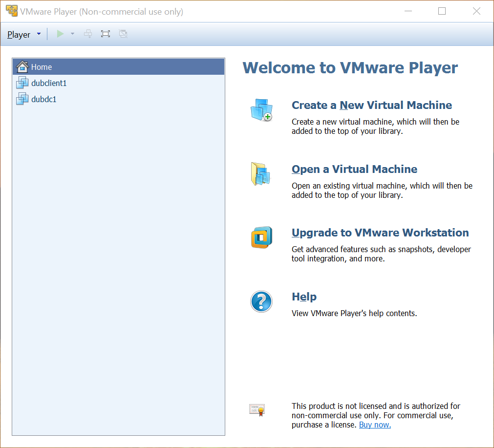The image size is (494, 448).
Task: Follow the Buy now link
Action: coord(375,425)
